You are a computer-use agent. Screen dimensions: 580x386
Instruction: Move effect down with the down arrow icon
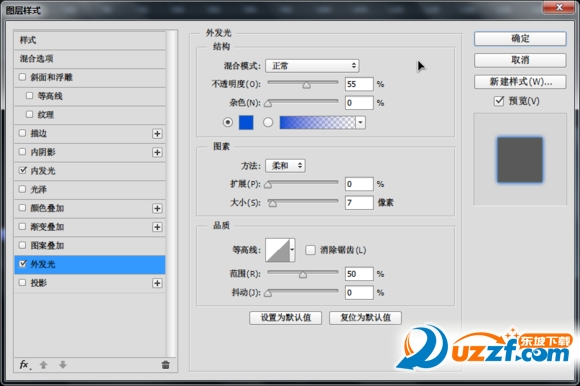click(x=63, y=365)
